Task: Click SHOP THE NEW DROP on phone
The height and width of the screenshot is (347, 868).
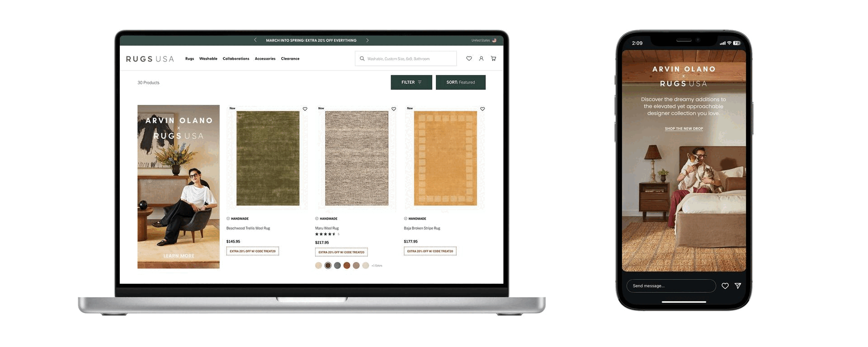Action: point(684,129)
